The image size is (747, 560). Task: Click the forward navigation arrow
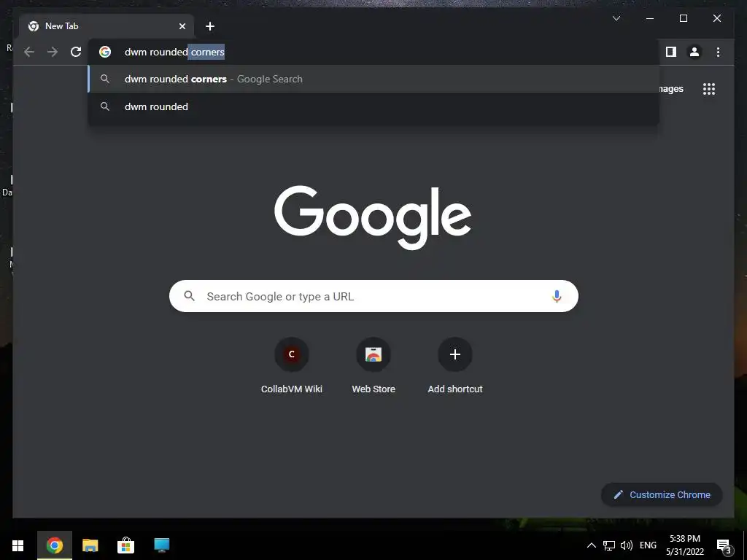pyautogui.click(x=53, y=52)
